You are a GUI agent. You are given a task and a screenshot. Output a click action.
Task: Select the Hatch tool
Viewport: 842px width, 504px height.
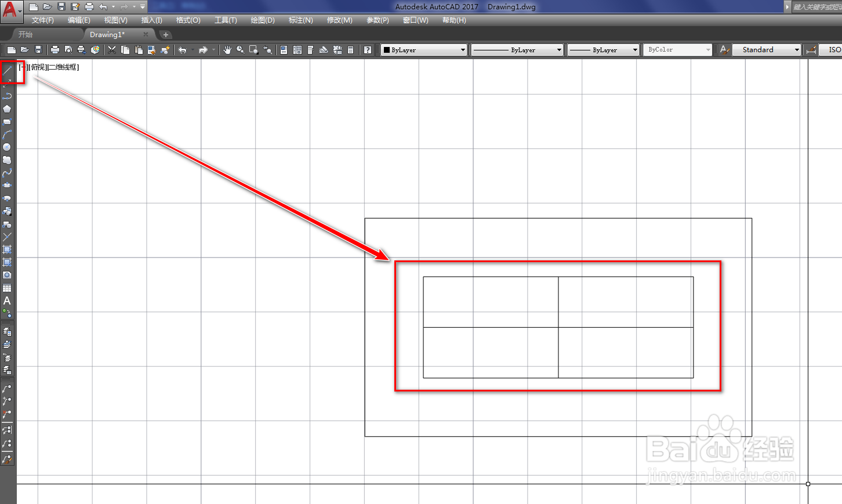click(x=7, y=249)
